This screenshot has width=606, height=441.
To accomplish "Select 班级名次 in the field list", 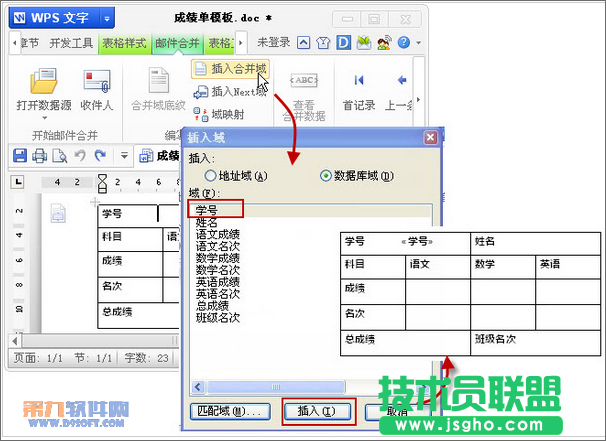I will (218, 318).
